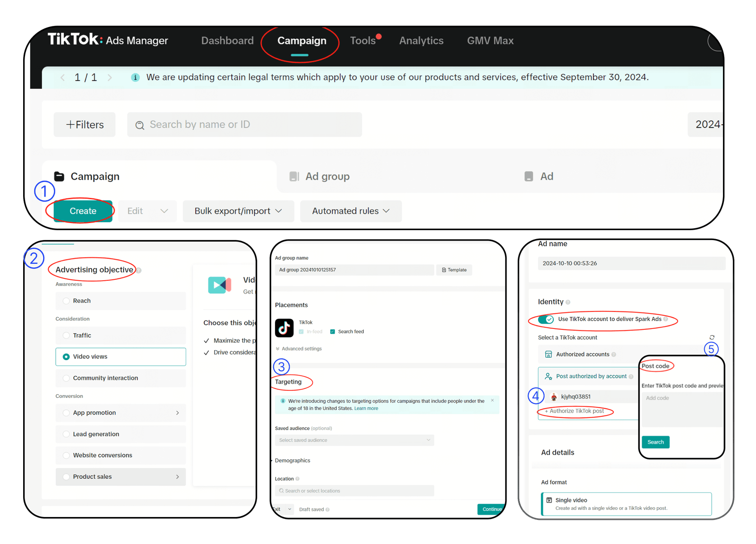This screenshot has width=756, height=544.
Task: Click the Search by name or ID field
Action: click(x=245, y=125)
